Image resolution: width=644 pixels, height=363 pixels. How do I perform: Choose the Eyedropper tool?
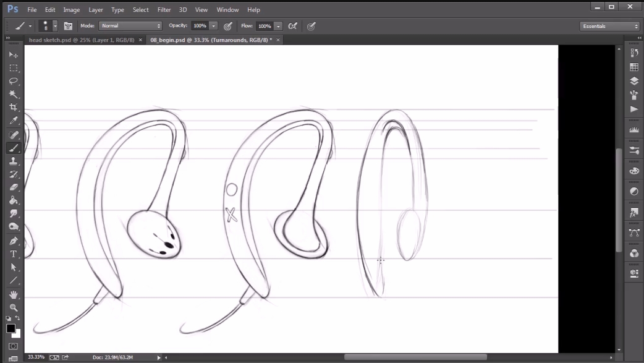click(x=13, y=121)
